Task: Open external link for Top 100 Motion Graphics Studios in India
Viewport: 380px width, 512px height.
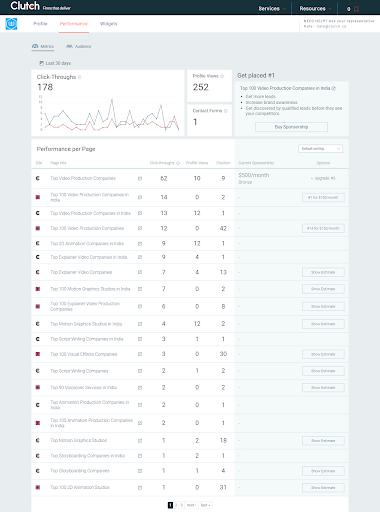Action: [x=140, y=289]
